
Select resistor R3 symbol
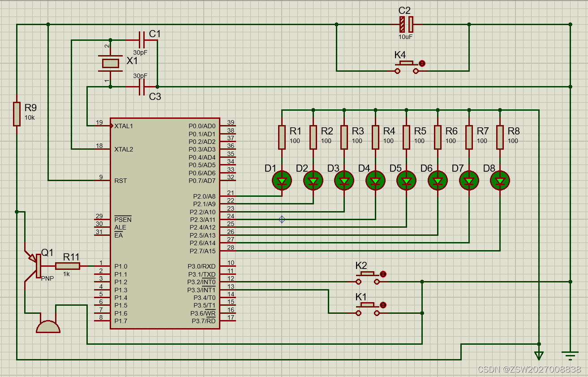(344, 137)
